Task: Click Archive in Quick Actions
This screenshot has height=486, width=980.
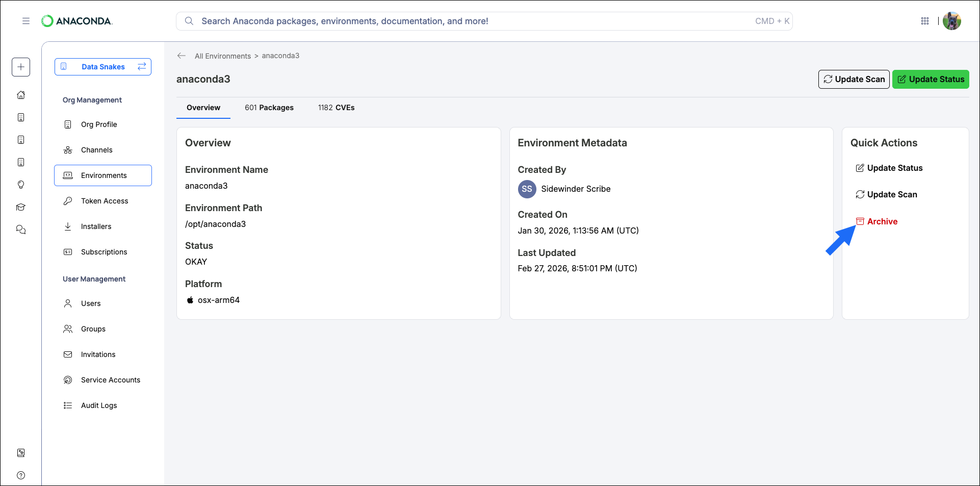Action: point(876,221)
